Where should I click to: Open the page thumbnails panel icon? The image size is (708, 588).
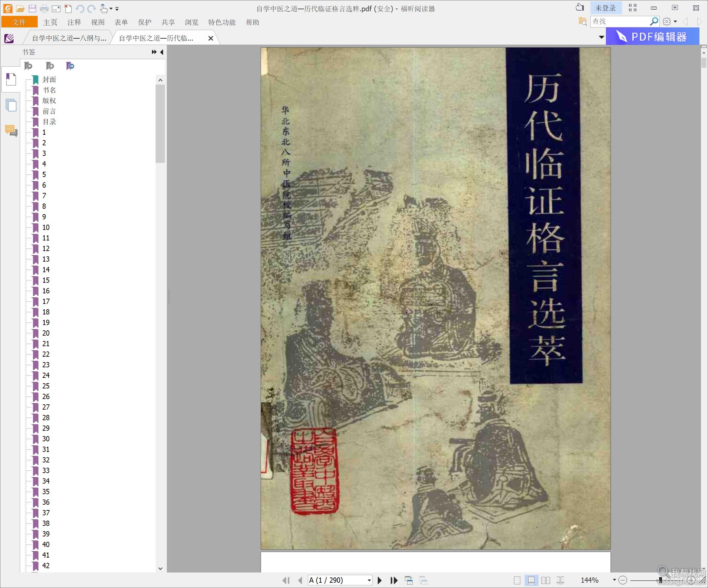coord(11,105)
